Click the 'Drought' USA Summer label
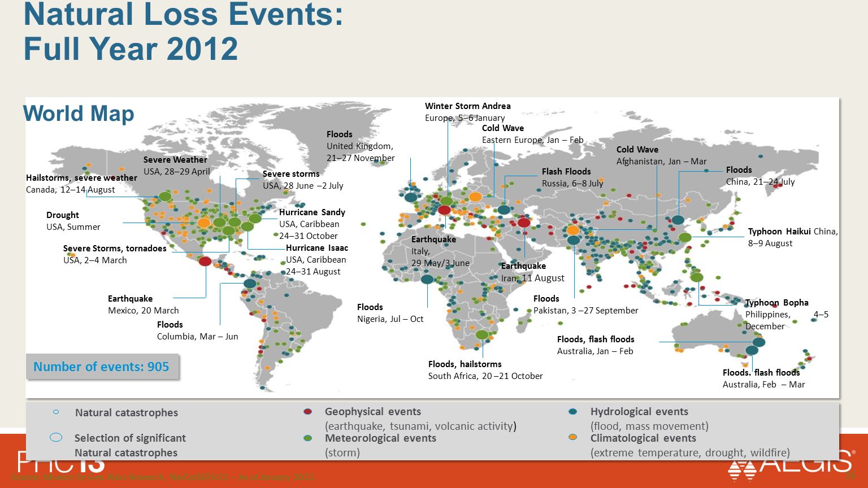The height and width of the screenshot is (488, 868). pyautogui.click(x=63, y=215)
